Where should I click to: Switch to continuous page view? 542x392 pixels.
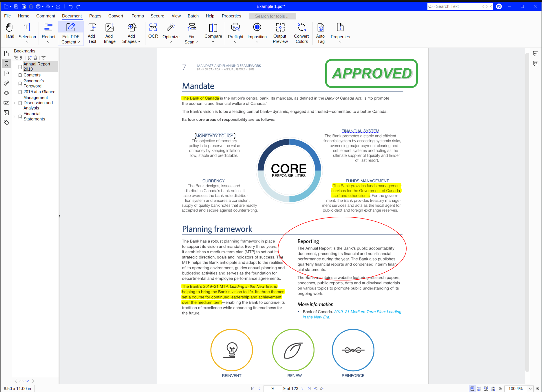point(479,388)
